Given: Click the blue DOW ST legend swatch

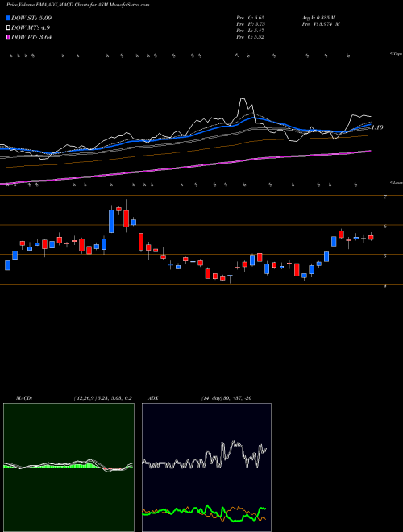Looking at the screenshot, I should [8, 18].
